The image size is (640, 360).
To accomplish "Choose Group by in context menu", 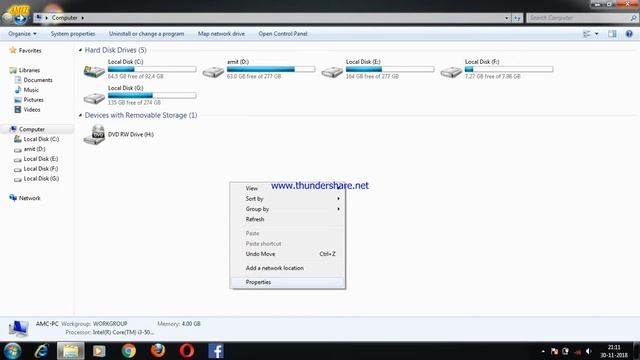I will (x=287, y=209).
